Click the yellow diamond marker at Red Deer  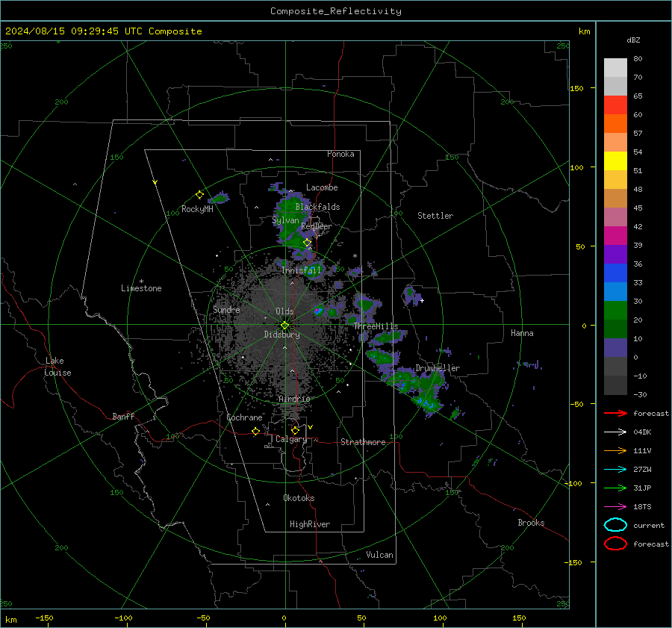tap(307, 243)
